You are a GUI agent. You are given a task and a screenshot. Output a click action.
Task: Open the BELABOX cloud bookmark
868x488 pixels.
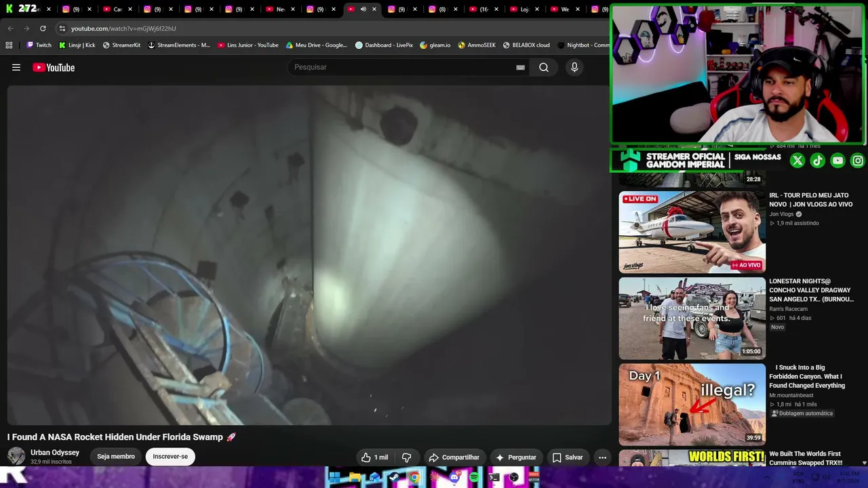tap(526, 45)
